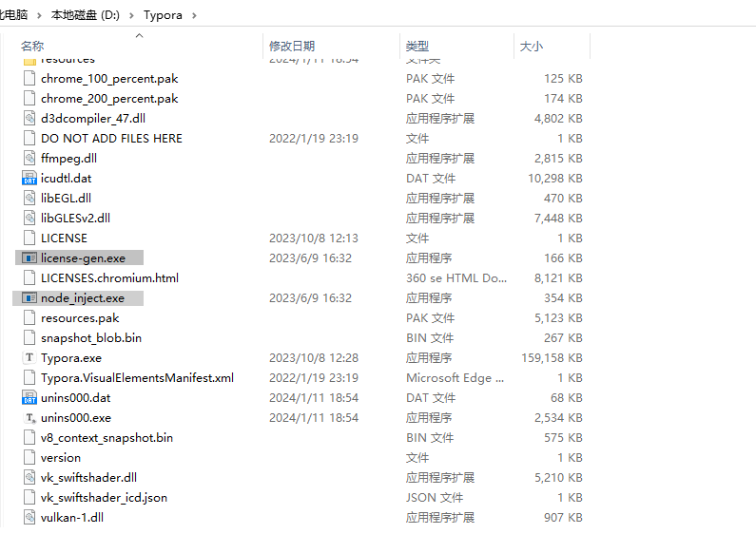Select file name unins000.exe
756x534 pixels.
[76, 418]
